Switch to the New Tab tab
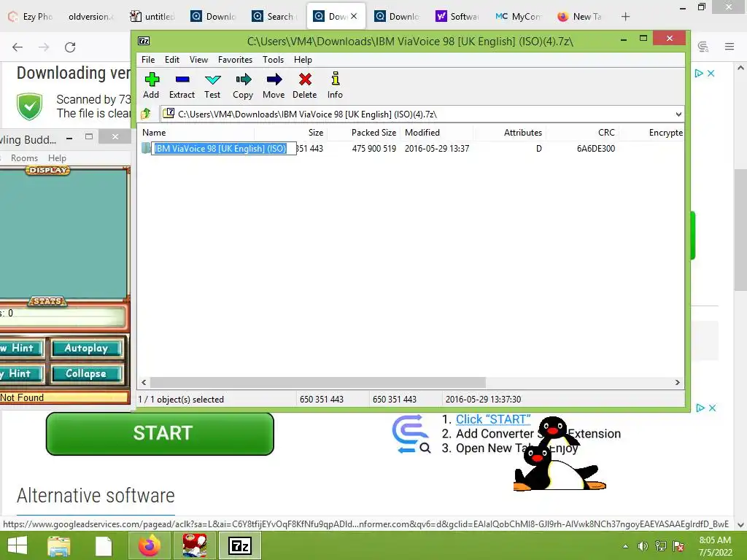This screenshot has height=560, width=747. point(580,17)
